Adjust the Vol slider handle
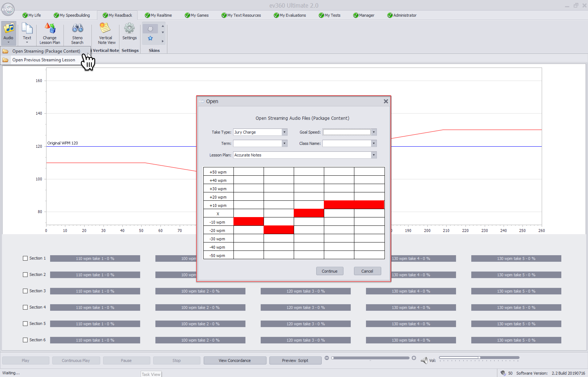Screen dimensions: 588x377 tap(479, 358)
